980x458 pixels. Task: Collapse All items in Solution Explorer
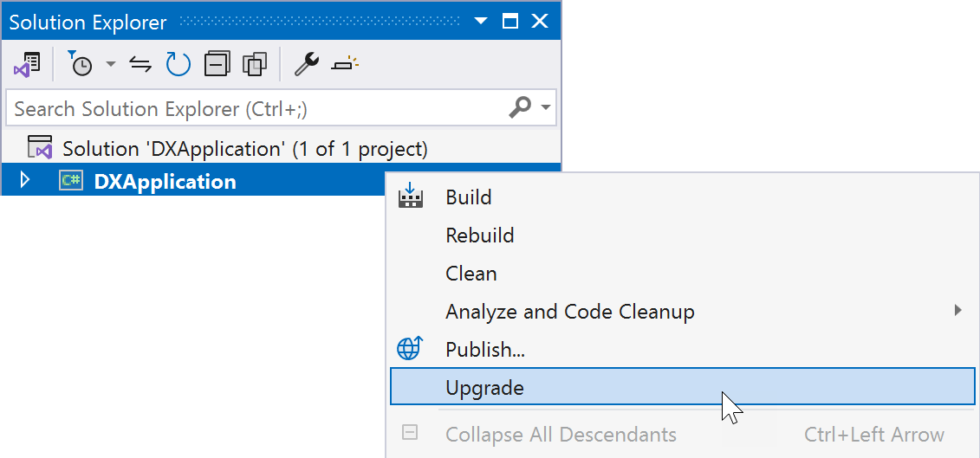(x=217, y=64)
